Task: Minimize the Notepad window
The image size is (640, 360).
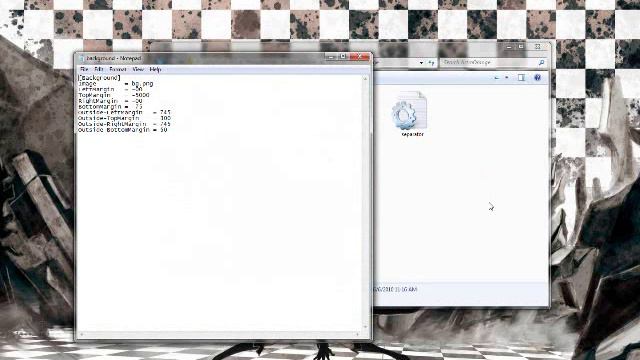Action: click(331, 57)
